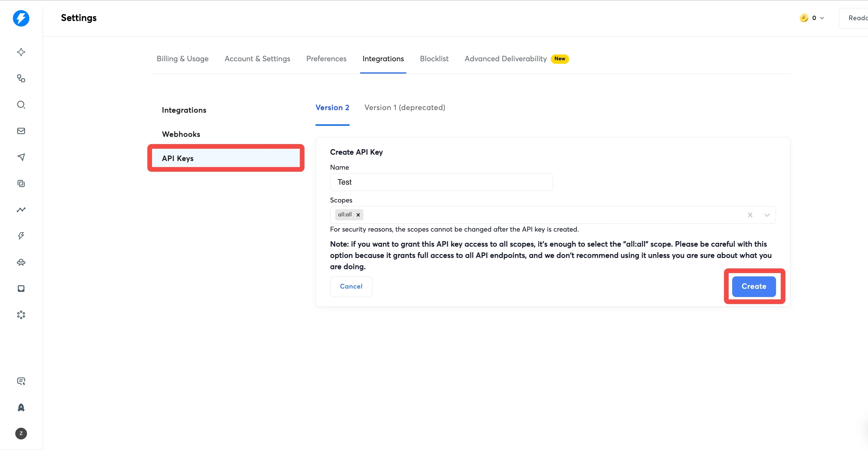The height and width of the screenshot is (450, 868).
Task: Click the rocket icon above the avatar
Action: click(x=21, y=408)
